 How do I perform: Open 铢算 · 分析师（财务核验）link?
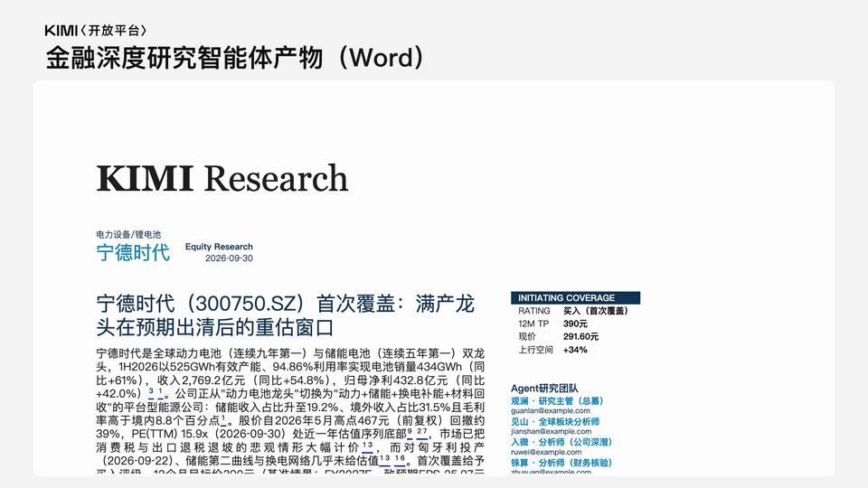pyautogui.click(x=561, y=463)
